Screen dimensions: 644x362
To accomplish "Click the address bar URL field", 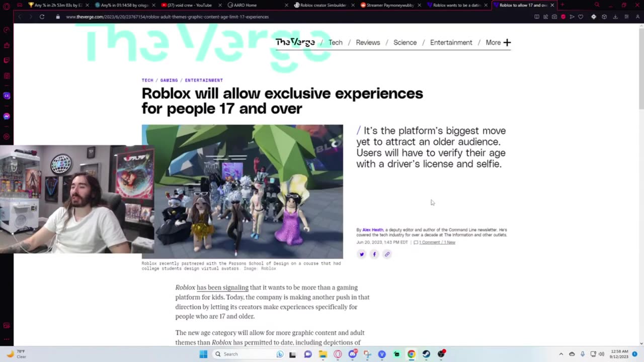I will pos(297,17).
